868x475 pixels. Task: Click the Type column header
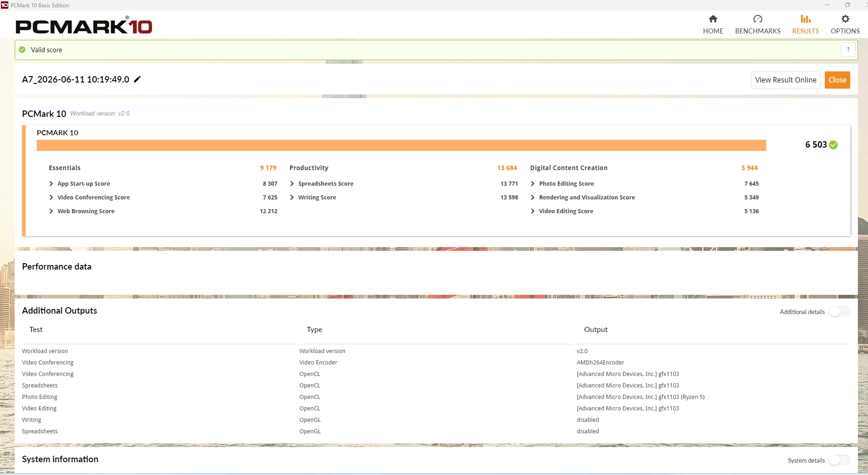(x=315, y=330)
